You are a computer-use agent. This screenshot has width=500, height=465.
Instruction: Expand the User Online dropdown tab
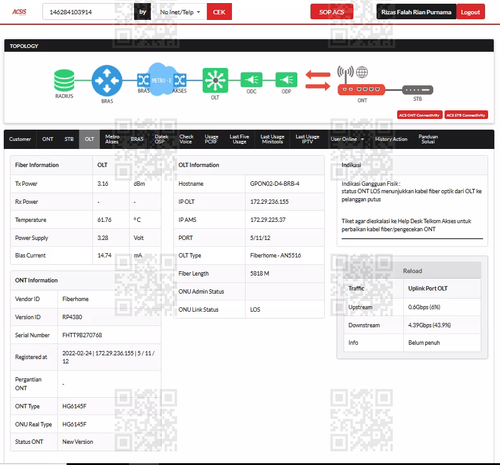(347, 139)
